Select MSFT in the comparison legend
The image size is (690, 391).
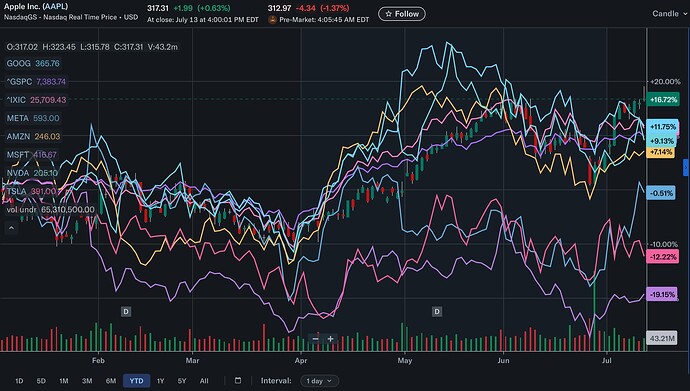click(32, 155)
